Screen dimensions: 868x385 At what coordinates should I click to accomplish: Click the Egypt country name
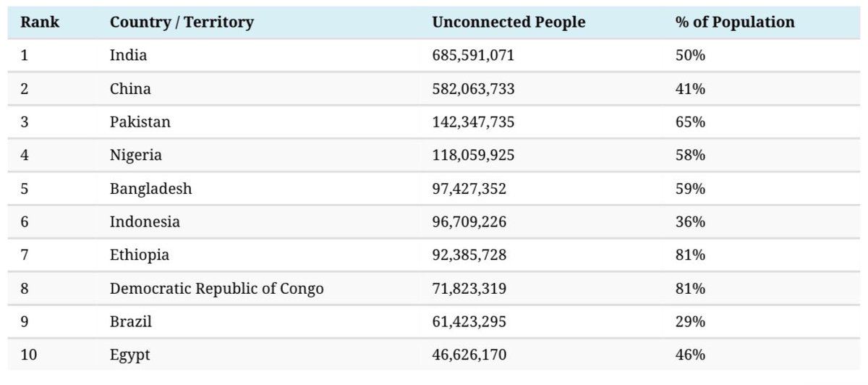[x=130, y=355]
